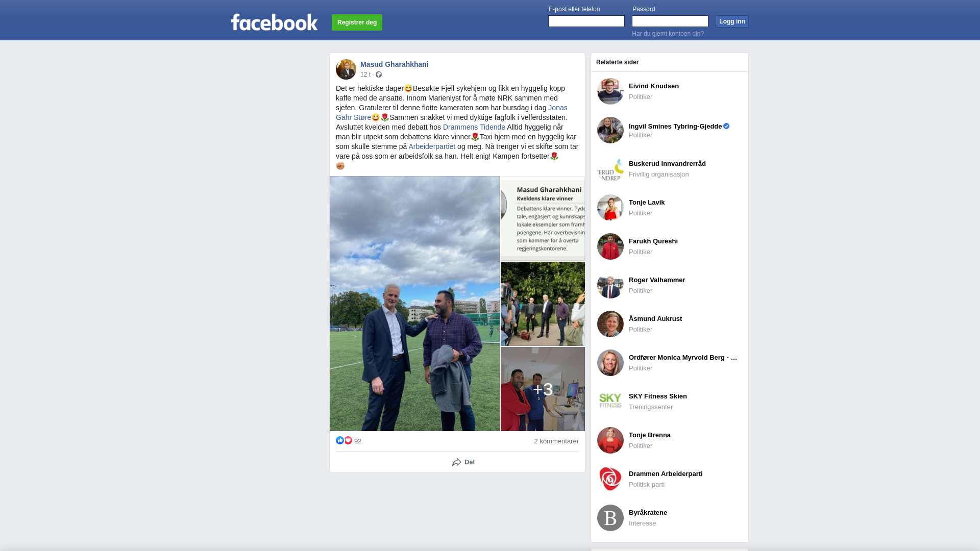View the 2 kommentarer link
The height and width of the screenshot is (551, 980).
pyautogui.click(x=556, y=441)
